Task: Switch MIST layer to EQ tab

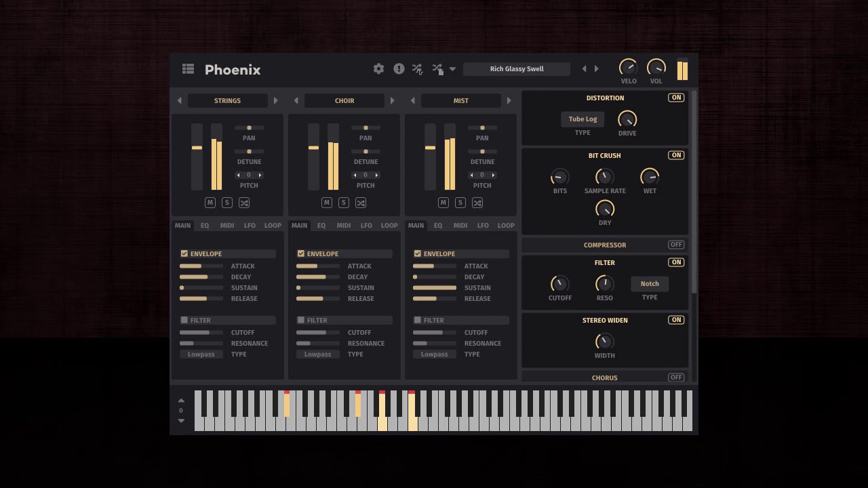Action: click(x=437, y=225)
